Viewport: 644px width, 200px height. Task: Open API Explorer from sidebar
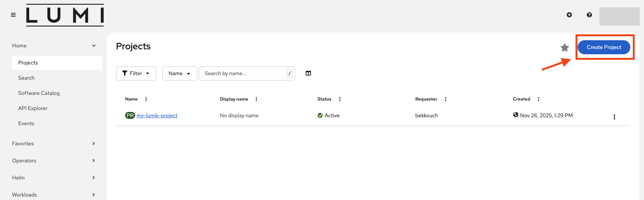pos(33,108)
